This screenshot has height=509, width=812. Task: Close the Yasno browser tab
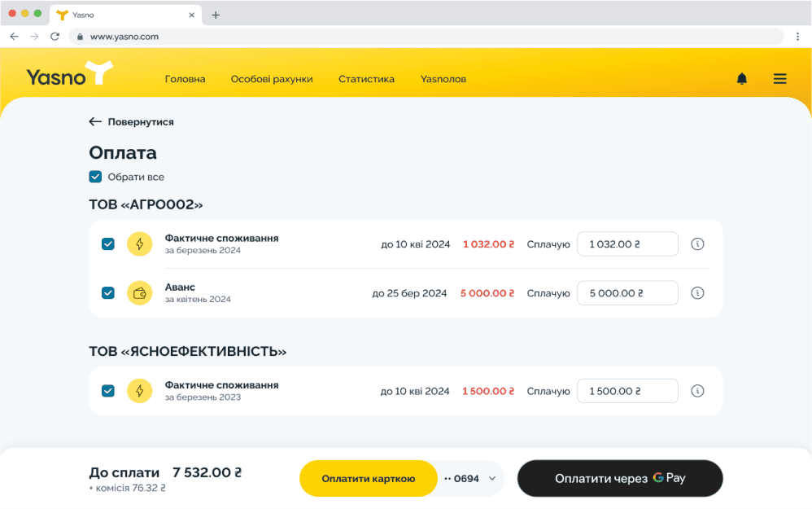[191, 15]
